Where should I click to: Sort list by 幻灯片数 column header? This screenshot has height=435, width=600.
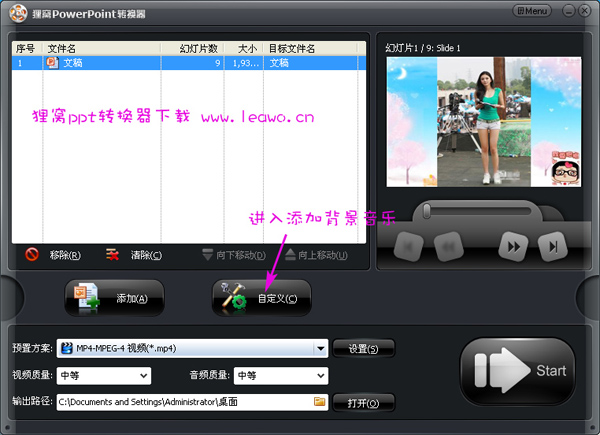(192, 49)
